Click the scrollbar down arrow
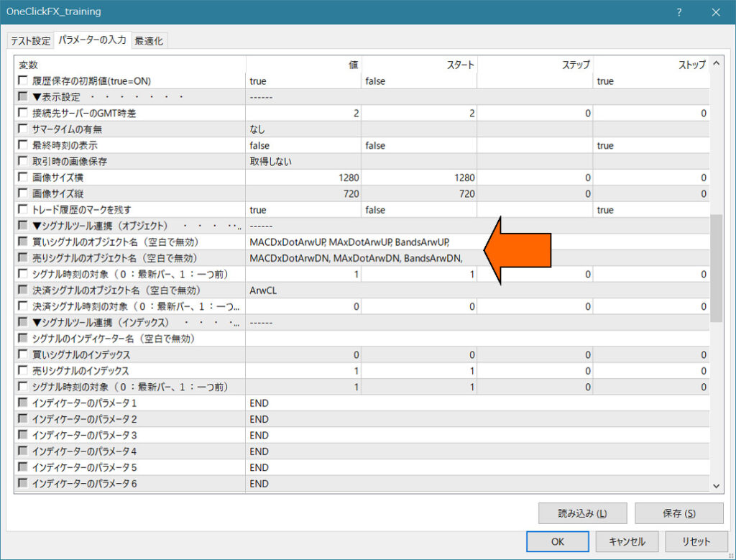 click(716, 486)
